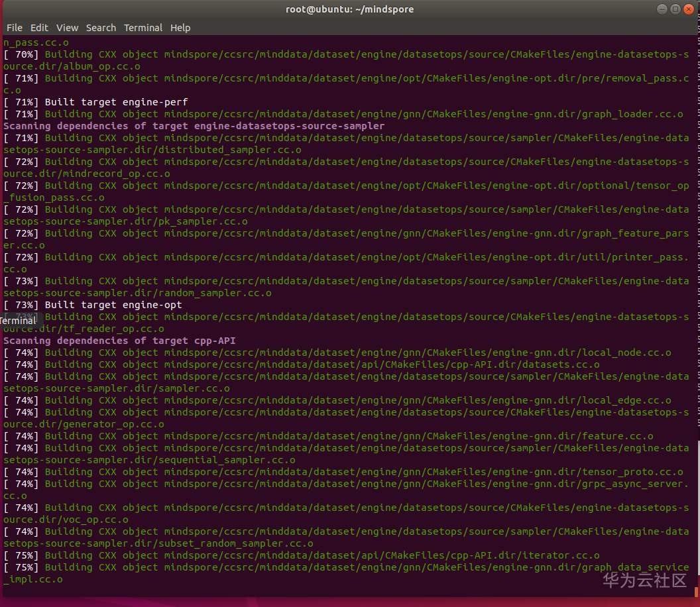Click the text 'setops-source-sampler.dir/sampler.cc.o'
This screenshot has height=607, width=700.
tap(117, 388)
